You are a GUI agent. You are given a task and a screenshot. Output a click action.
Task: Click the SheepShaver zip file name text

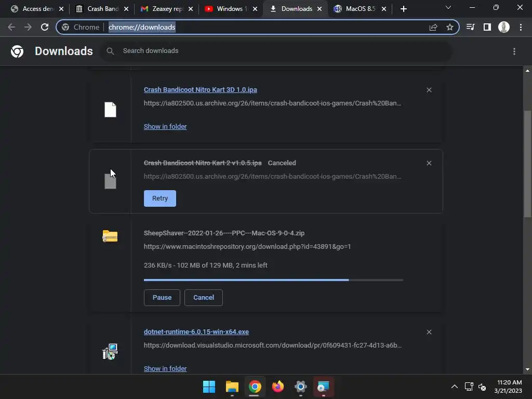point(224,233)
